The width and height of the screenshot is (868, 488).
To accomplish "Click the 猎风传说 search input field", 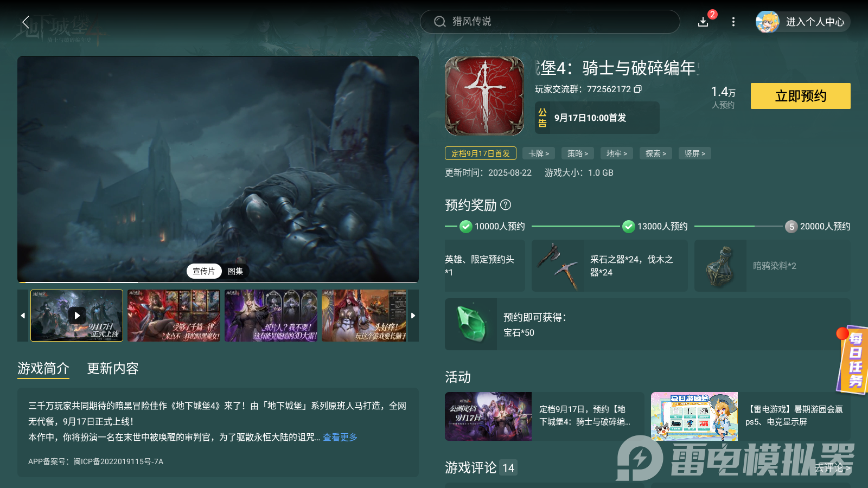I will (542, 22).
